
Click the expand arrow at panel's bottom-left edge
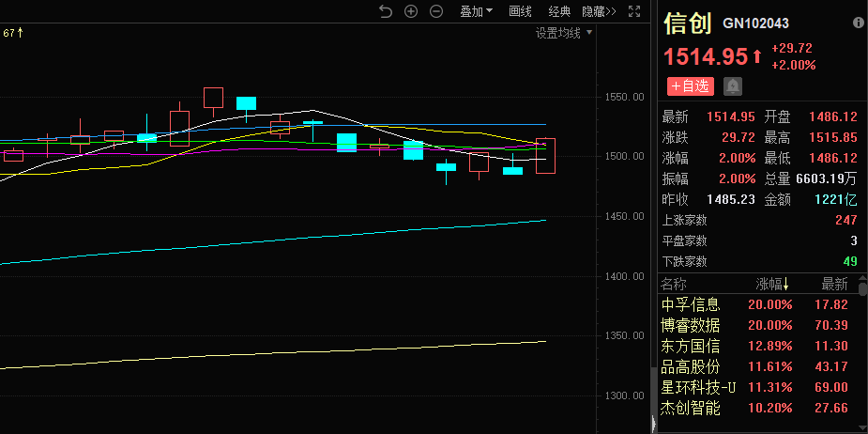(654, 425)
